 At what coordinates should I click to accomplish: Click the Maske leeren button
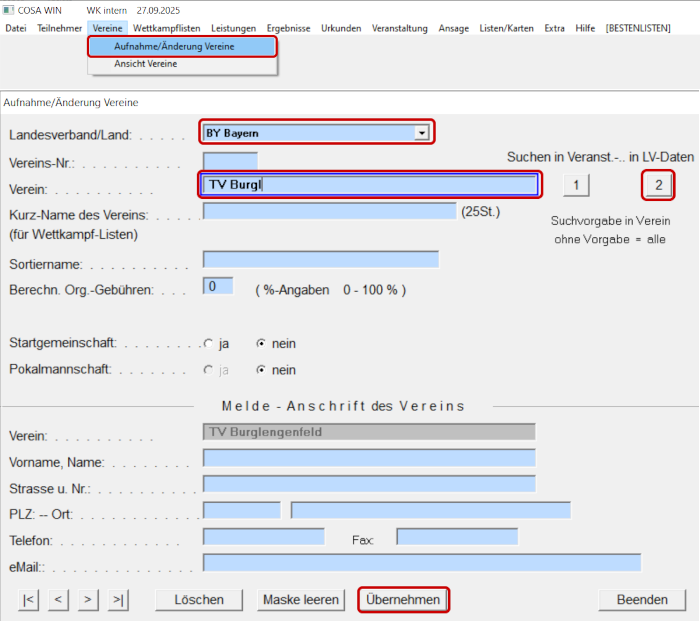tap(300, 600)
